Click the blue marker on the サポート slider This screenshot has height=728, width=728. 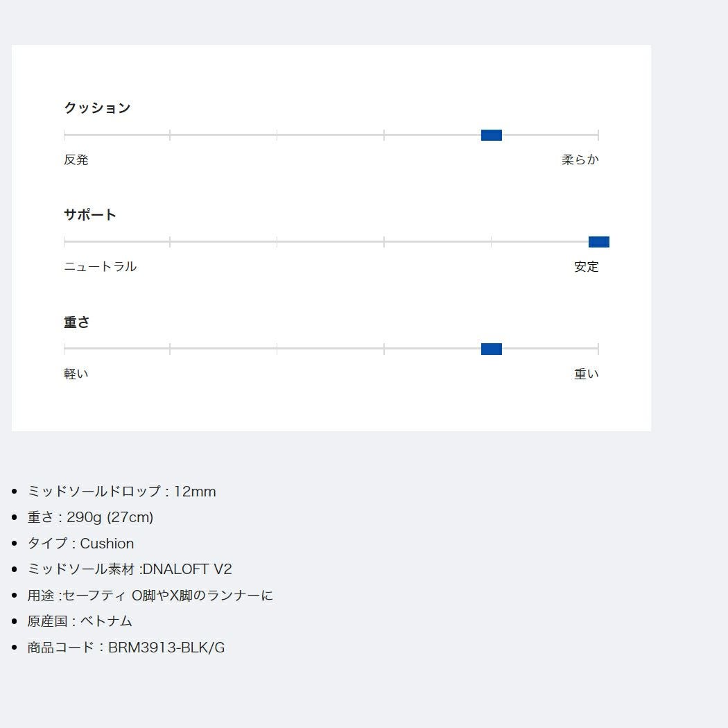[x=598, y=242]
